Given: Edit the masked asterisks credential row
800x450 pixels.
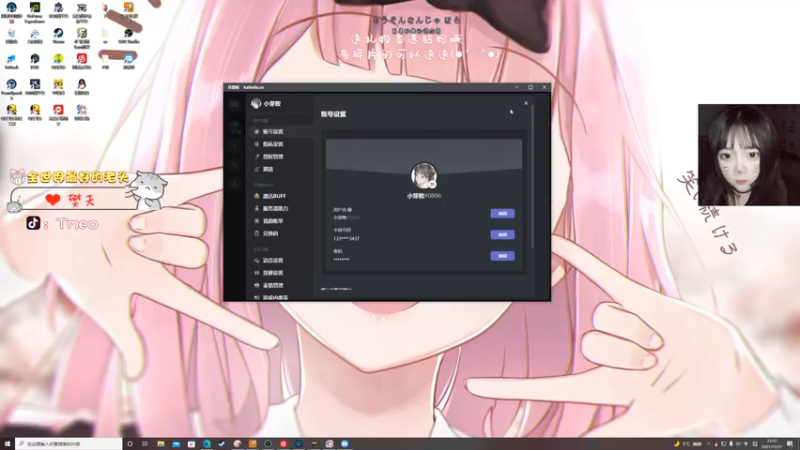Looking at the screenshot, I should 502,256.
